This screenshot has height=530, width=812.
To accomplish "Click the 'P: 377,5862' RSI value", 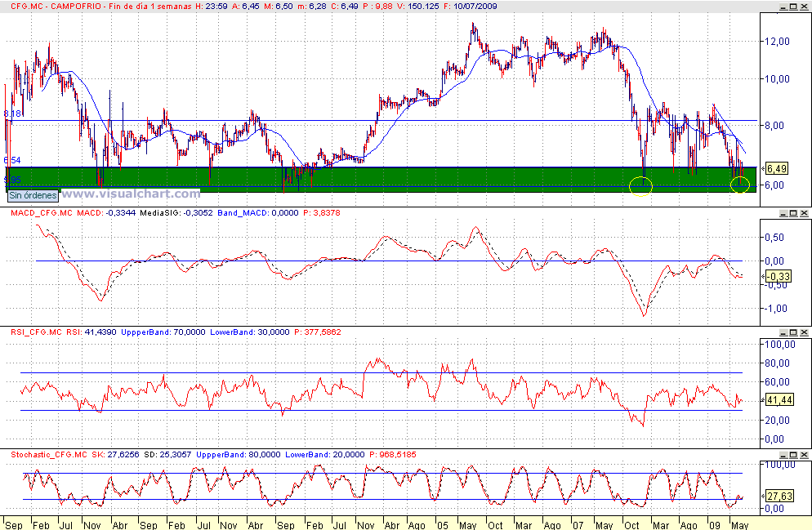I will pos(318,332).
